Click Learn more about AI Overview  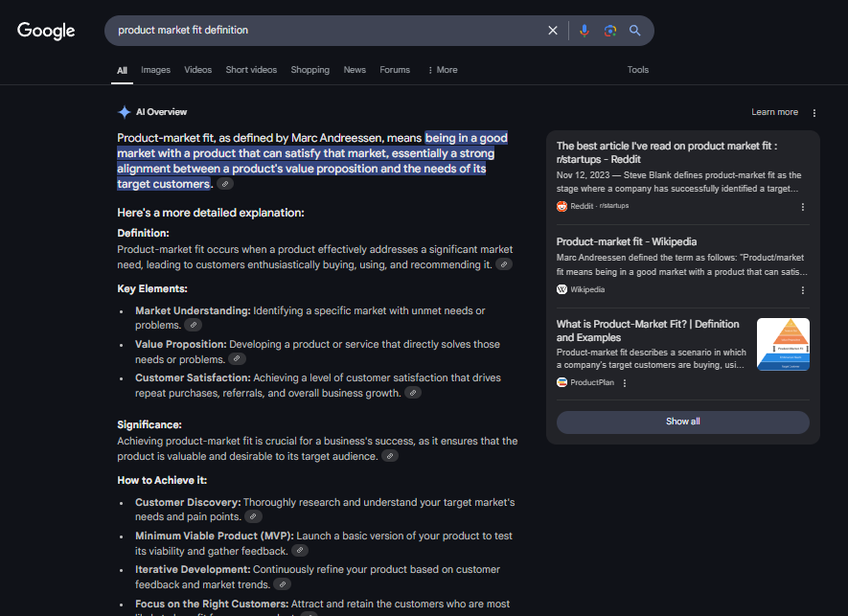point(774,112)
